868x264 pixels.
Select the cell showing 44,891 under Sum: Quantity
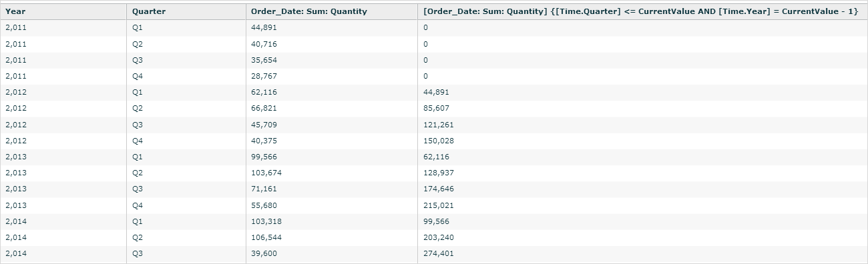click(x=332, y=28)
